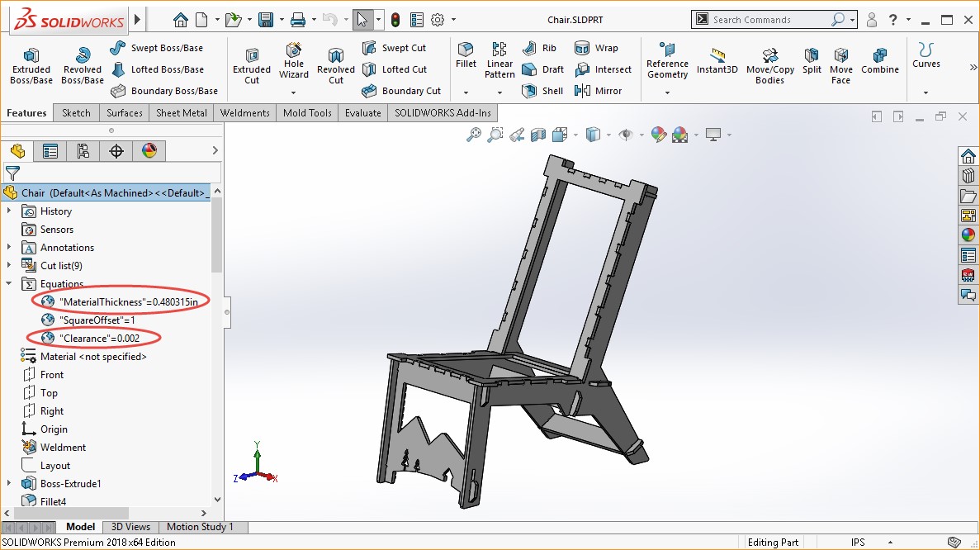Click the Split tool

pyautogui.click(x=812, y=60)
